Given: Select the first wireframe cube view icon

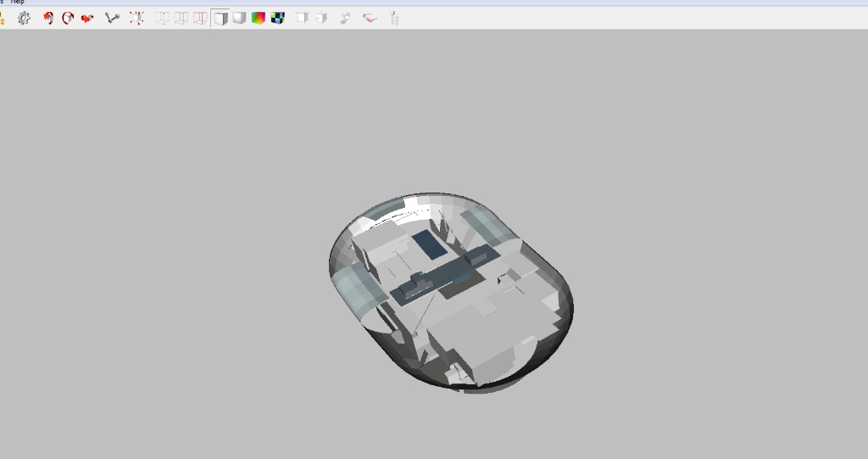Looking at the screenshot, I should point(162,18).
